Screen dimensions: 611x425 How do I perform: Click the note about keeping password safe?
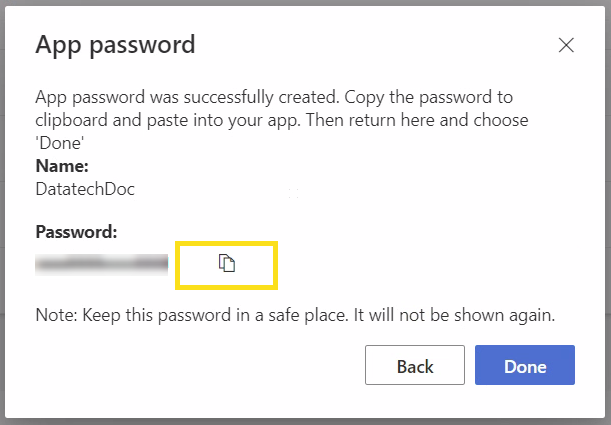[x=294, y=315]
